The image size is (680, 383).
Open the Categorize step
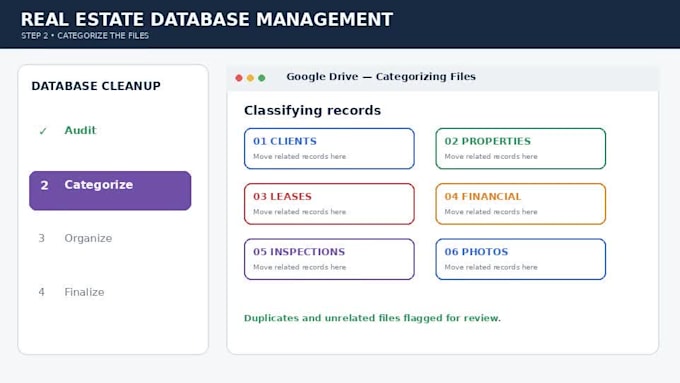tap(110, 190)
